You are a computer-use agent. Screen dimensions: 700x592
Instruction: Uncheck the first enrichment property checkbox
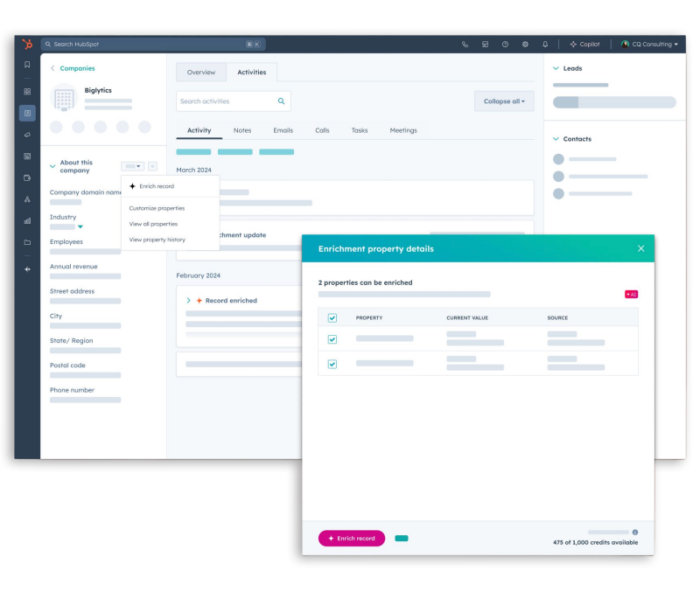click(x=332, y=339)
